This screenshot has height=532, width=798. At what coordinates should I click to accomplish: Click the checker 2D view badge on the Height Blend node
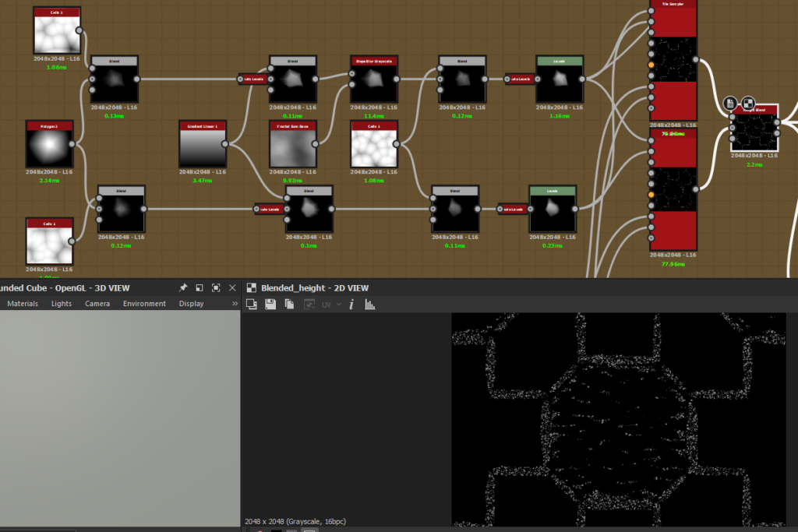[x=748, y=104]
